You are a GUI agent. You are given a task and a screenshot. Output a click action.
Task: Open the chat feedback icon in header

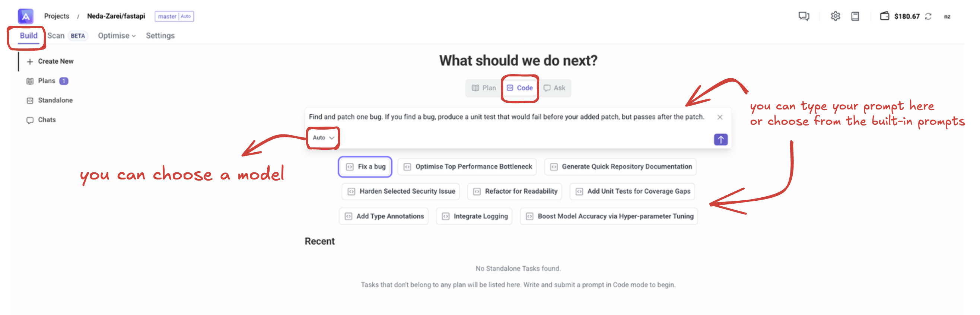pyautogui.click(x=804, y=16)
